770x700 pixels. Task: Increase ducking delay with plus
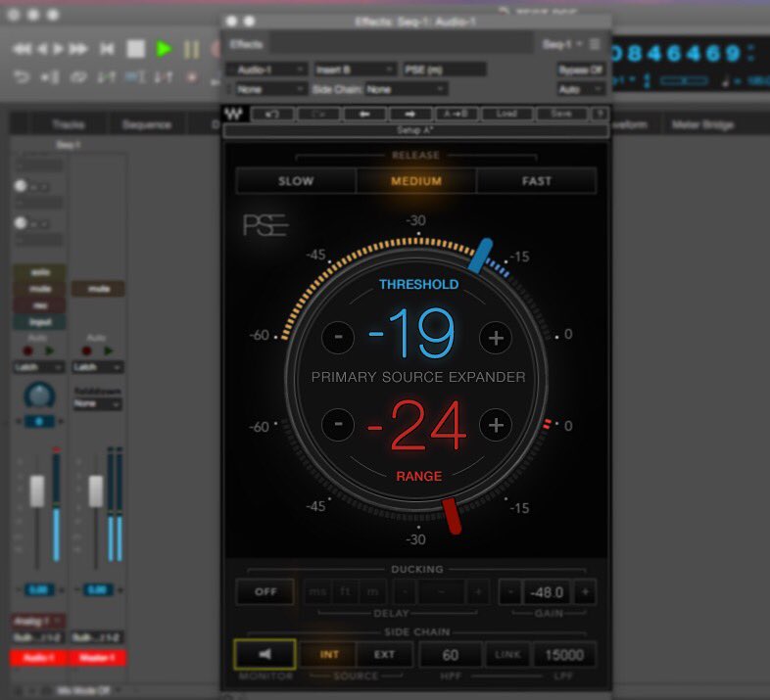[478, 592]
